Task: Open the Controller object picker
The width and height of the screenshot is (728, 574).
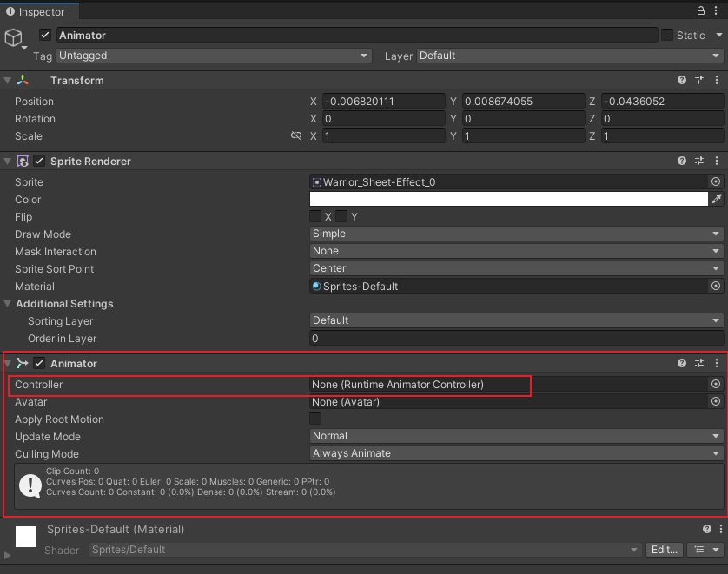Action: 716,384
